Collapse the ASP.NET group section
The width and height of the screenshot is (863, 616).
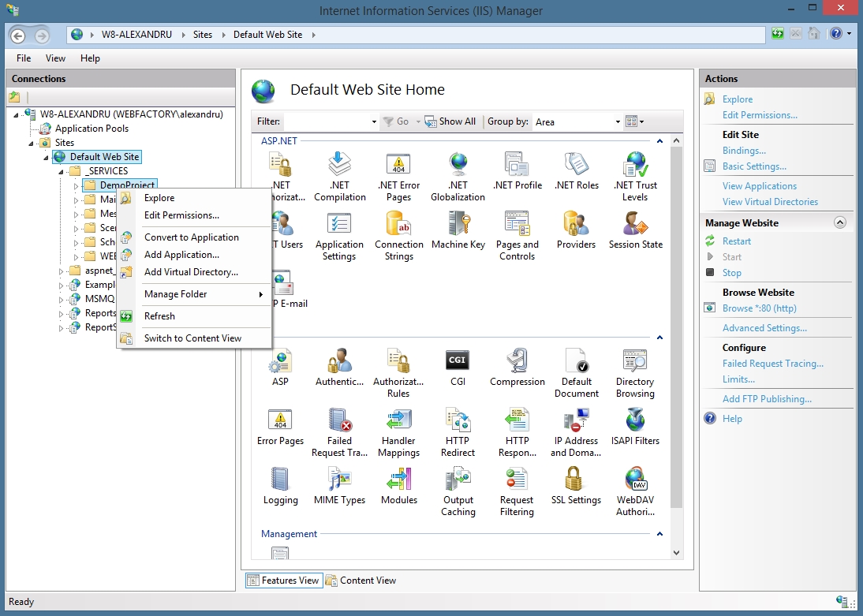click(659, 141)
